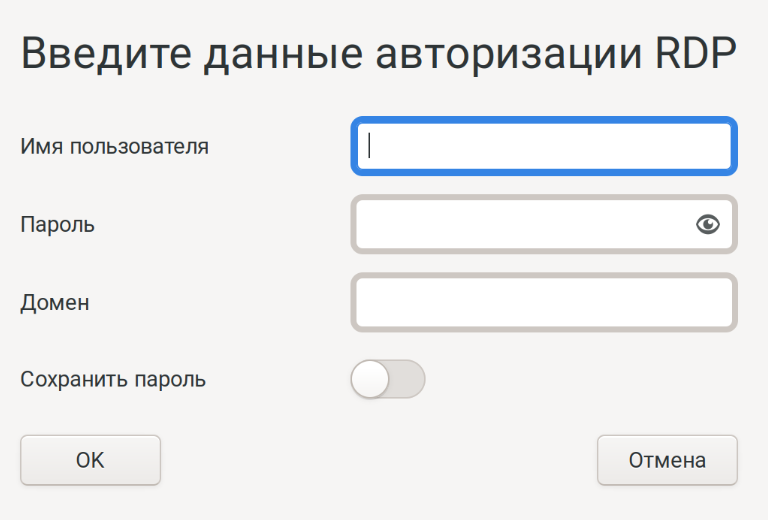The height and width of the screenshot is (520, 768).
Task: Confirm RDP credentials with OK
Action: pyautogui.click(x=90, y=460)
